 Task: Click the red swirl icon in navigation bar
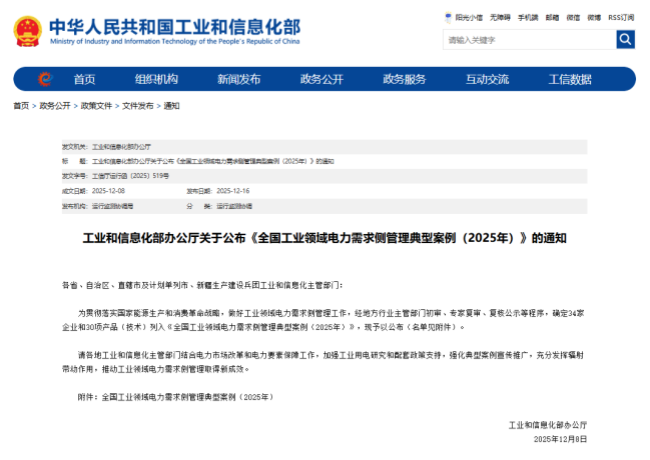click(x=45, y=79)
